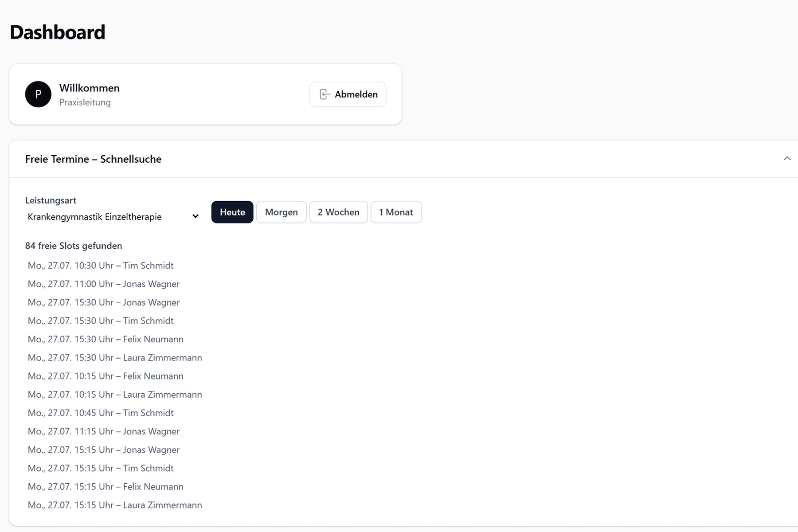
Task: Select the 15:15 Uhr Laura Zimmermann slot
Action: pyautogui.click(x=115, y=505)
